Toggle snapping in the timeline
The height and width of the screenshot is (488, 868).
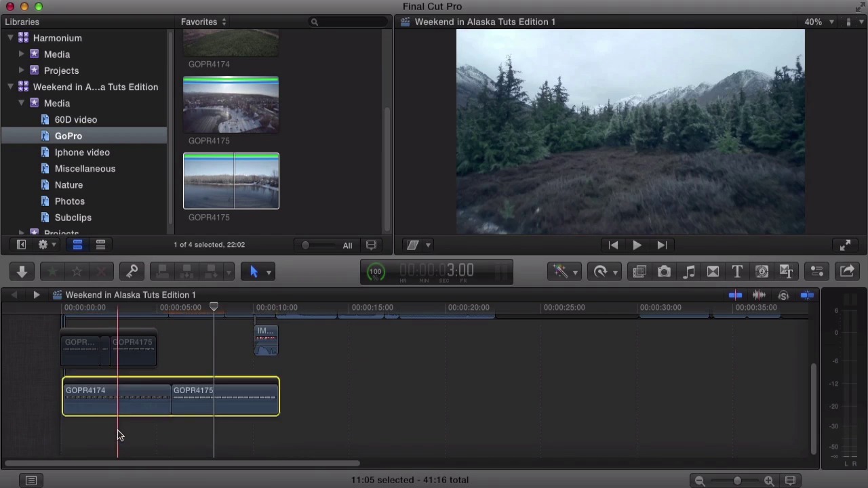[x=807, y=295]
